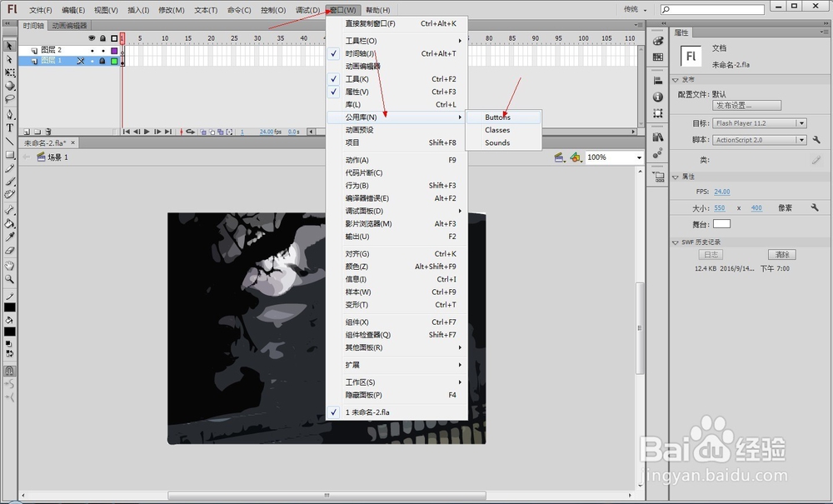The width and height of the screenshot is (833, 504).
Task: Choose Sounds from 公用库 submenu
Action: pos(504,142)
